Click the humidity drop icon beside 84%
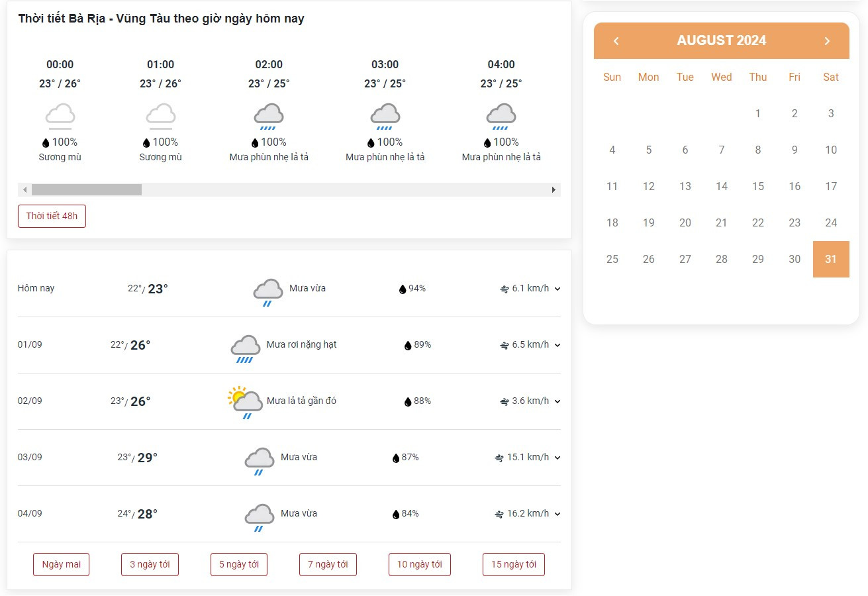Screen dimensions: 868x596 click(396, 514)
